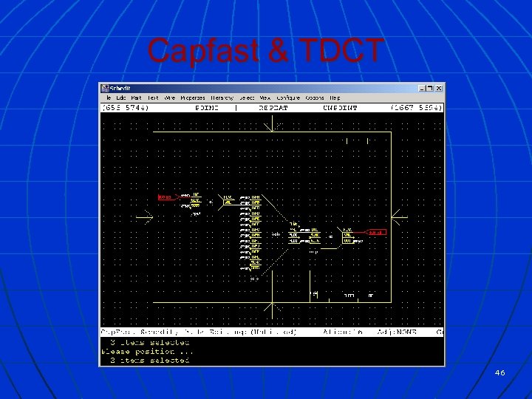532x399 pixels.
Task: Open the Hierarchy menu
Action: (222, 98)
